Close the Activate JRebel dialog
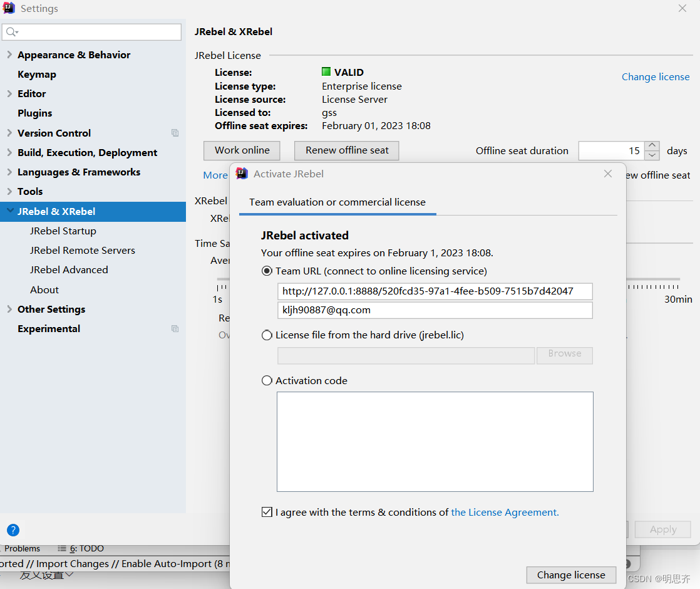Screen dimensions: 700x589 (607, 174)
